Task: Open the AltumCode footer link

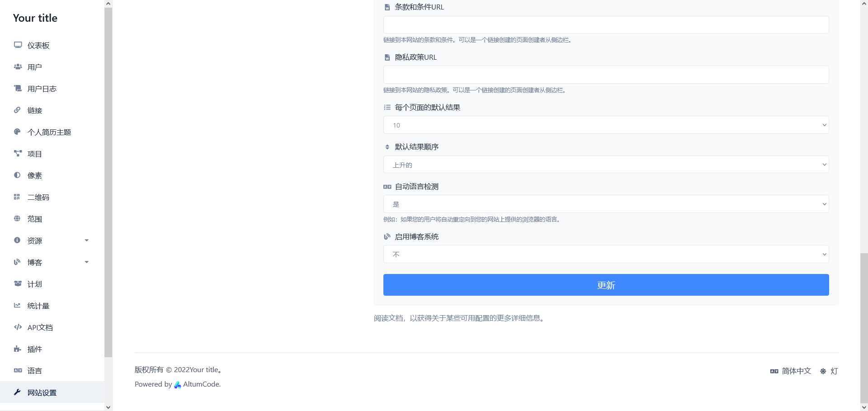Action: [201, 384]
